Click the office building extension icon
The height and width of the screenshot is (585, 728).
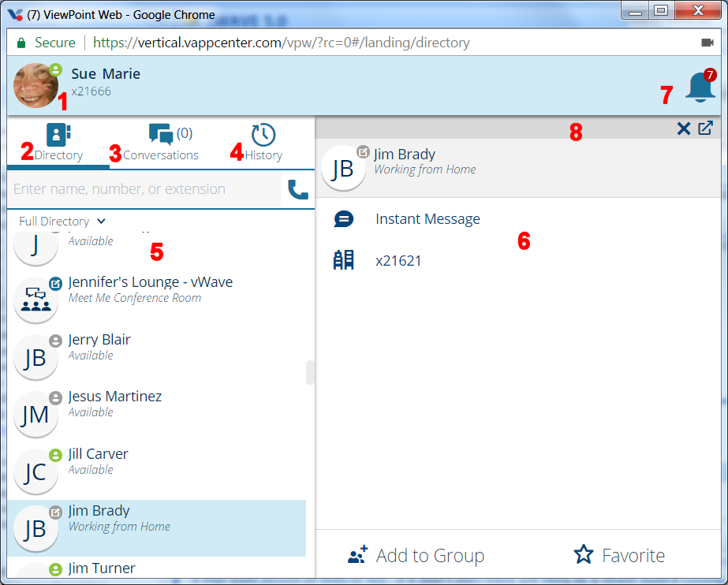click(x=344, y=260)
